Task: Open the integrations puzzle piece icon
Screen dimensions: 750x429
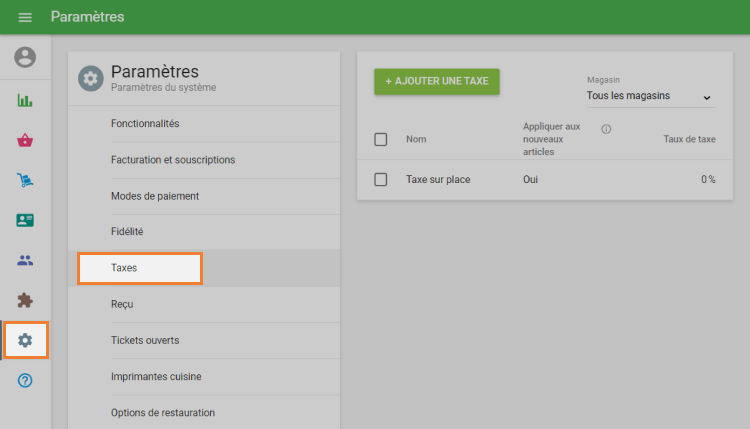Action: tap(25, 300)
